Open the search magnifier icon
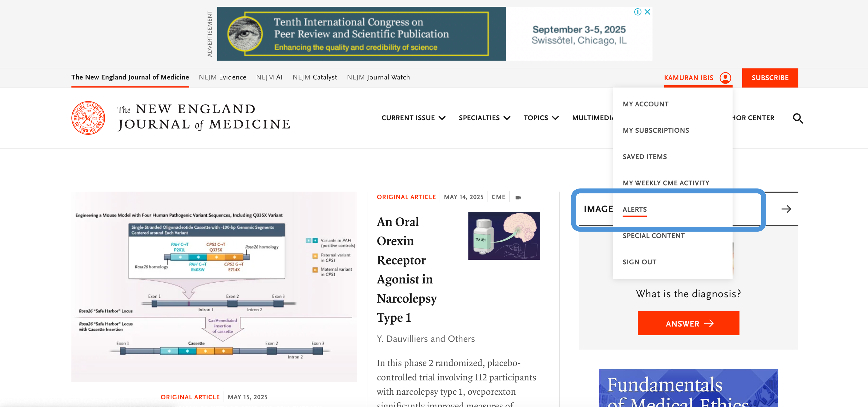The width and height of the screenshot is (868, 407). [798, 118]
